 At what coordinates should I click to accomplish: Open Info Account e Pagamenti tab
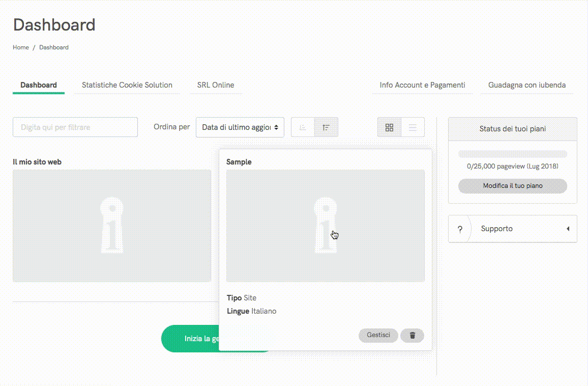coord(422,85)
